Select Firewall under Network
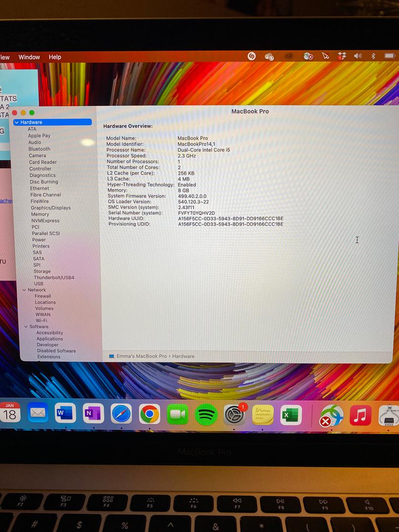This screenshot has width=399, height=532. (43, 296)
